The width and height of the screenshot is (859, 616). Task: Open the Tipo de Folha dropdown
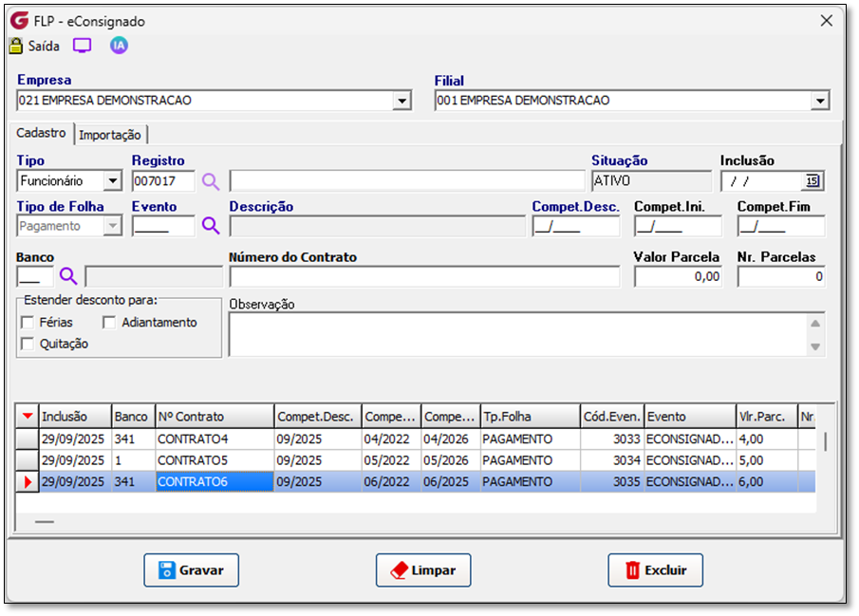(113, 226)
